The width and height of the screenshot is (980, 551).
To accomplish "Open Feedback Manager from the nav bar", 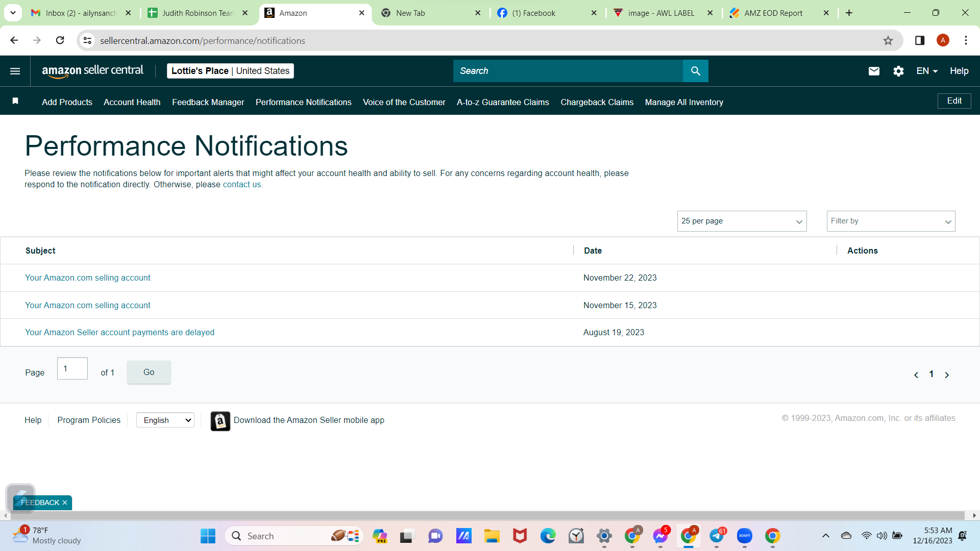I will tap(208, 102).
